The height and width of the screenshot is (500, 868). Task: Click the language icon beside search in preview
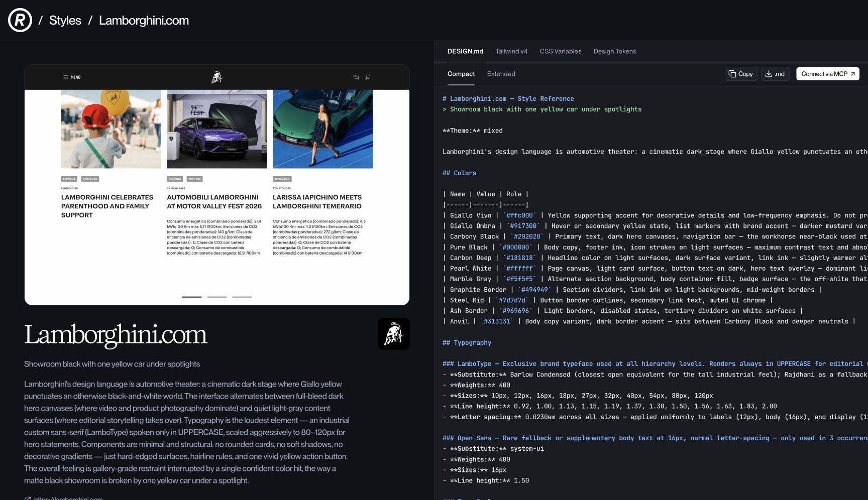coord(356,77)
